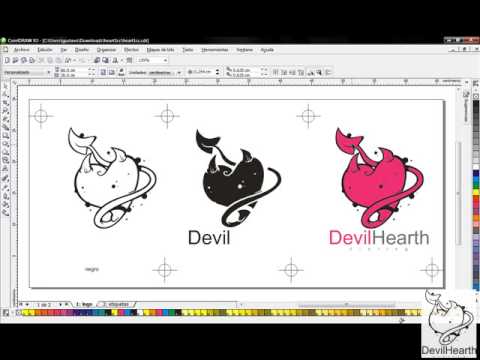480x360 pixels.
Task: Click the horizontal scrollbar
Action: (347, 305)
